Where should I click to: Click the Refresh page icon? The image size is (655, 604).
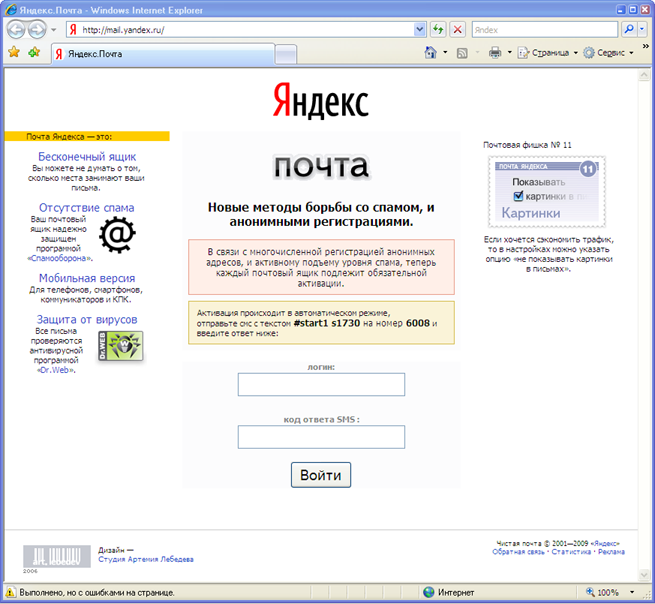438,30
